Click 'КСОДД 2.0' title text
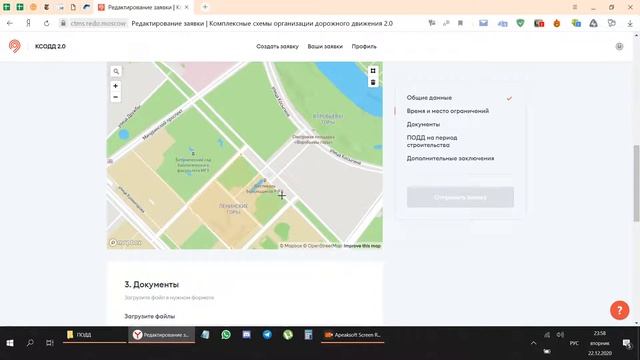 pos(50,47)
